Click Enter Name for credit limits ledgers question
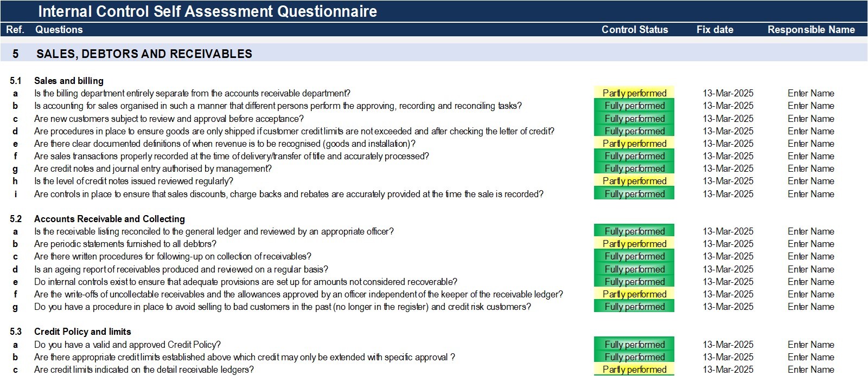 pyautogui.click(x=810, y=369)
